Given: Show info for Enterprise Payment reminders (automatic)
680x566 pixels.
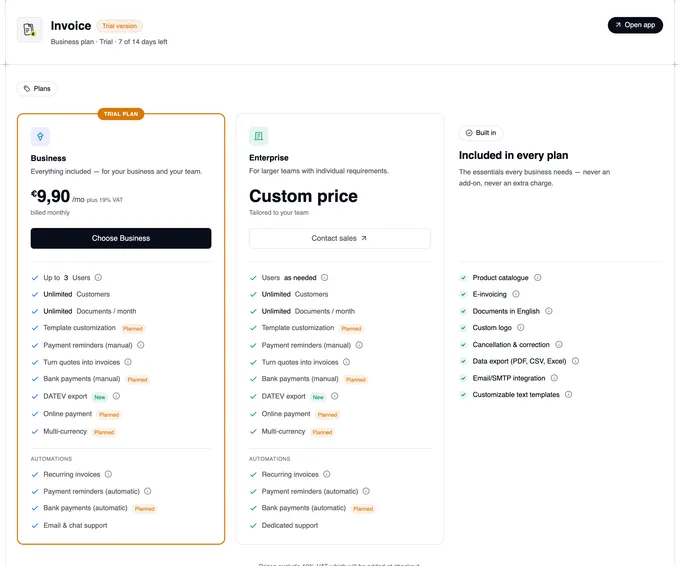Looking at the screenshot, I should click(366, 491).
